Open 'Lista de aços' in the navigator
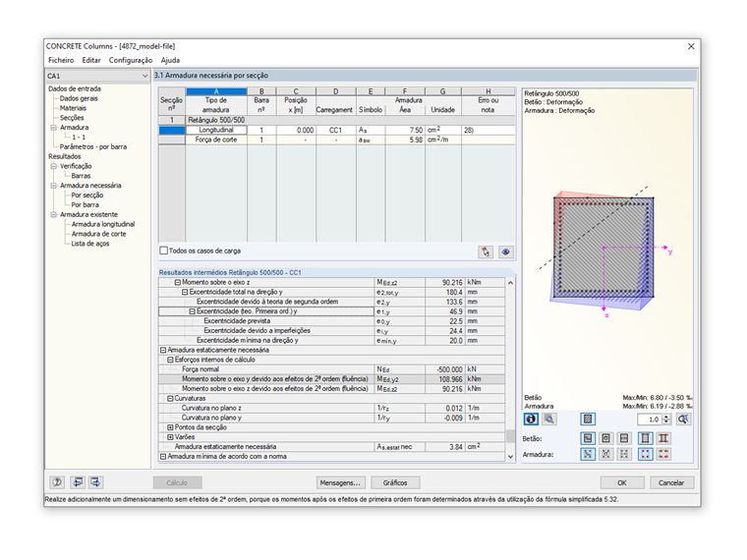Viewport: 747px width, 560px height. coord(90,244)
